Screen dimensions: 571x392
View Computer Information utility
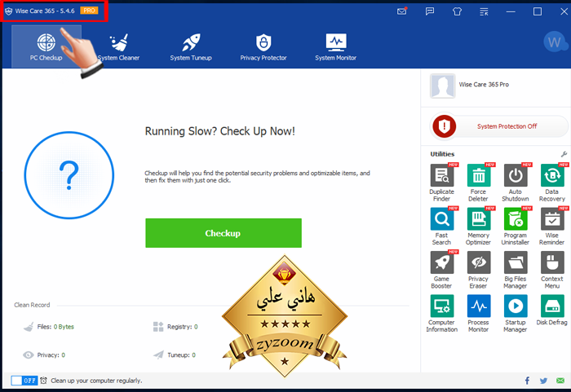pyautogui.click(x=442, y=306)
